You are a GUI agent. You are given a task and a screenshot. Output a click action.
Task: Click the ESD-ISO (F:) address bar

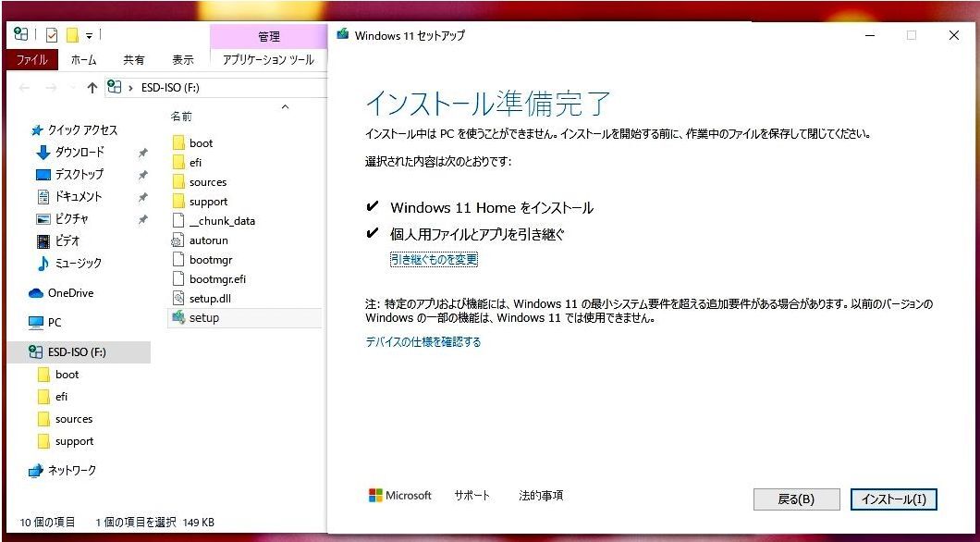tap(215, 88)
